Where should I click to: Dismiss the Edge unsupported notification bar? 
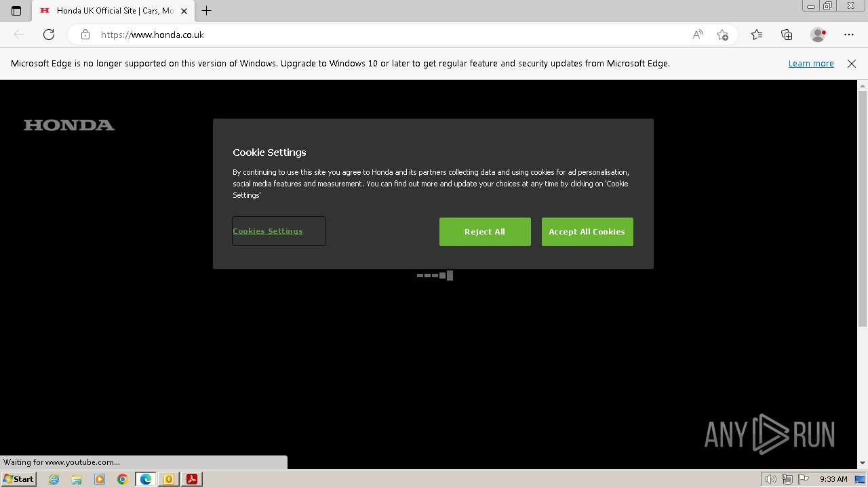tap(852, 64)
